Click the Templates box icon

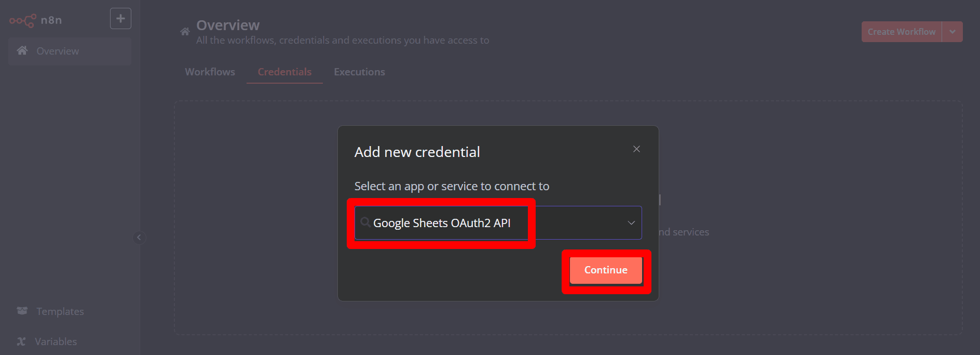[22, 311]
